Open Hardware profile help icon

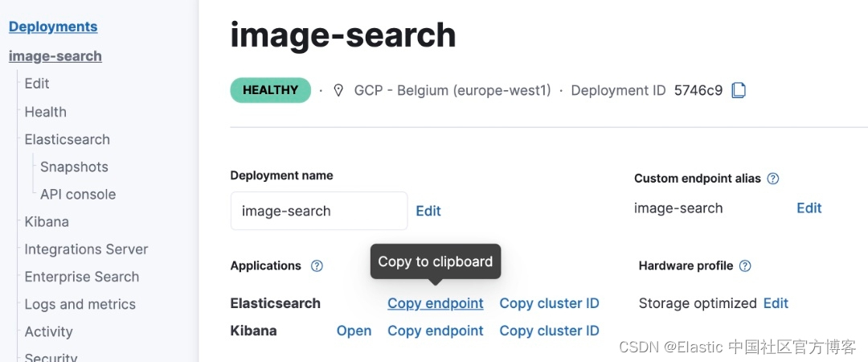[745, 265]
